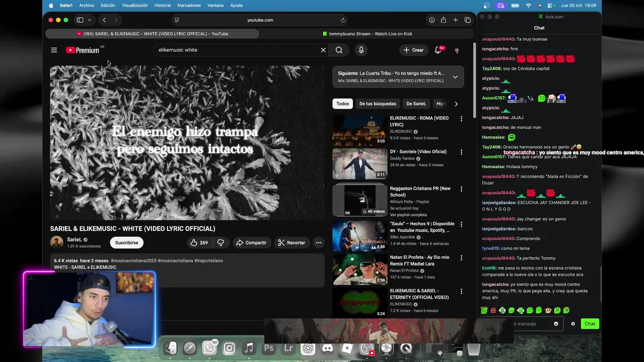Open the Marcadores menu

[189, 6]
